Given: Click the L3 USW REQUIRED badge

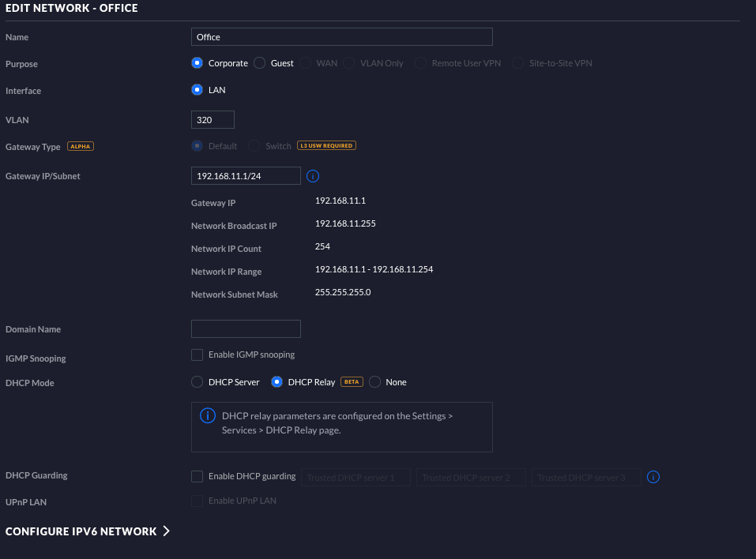Looking at the screenshot, I should pyautogui.click(x=325, y=146).
